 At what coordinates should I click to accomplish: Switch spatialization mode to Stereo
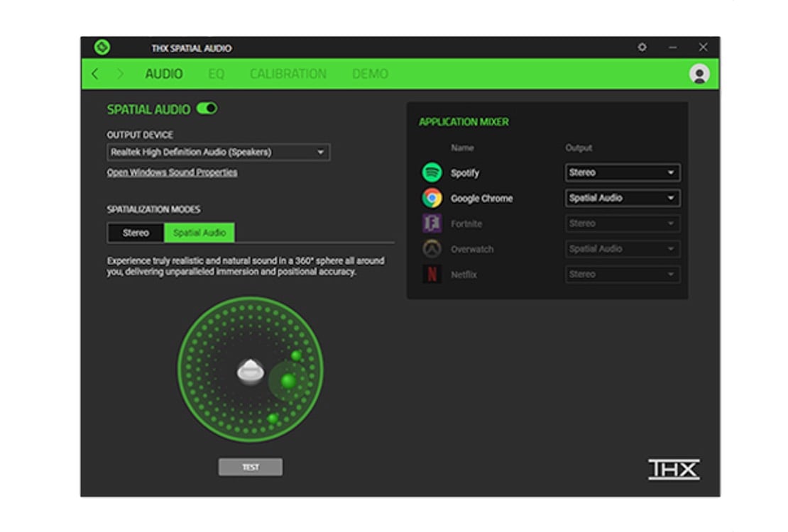[x=135, y=233]
